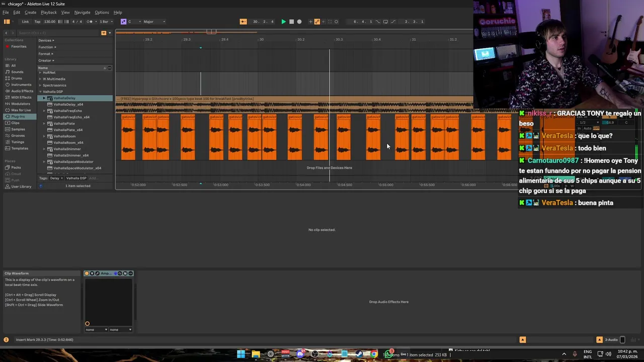Viewport: 644px width, 362px height.
Task: Click the arrangement overview bar
Action: (x=294, y=32)
